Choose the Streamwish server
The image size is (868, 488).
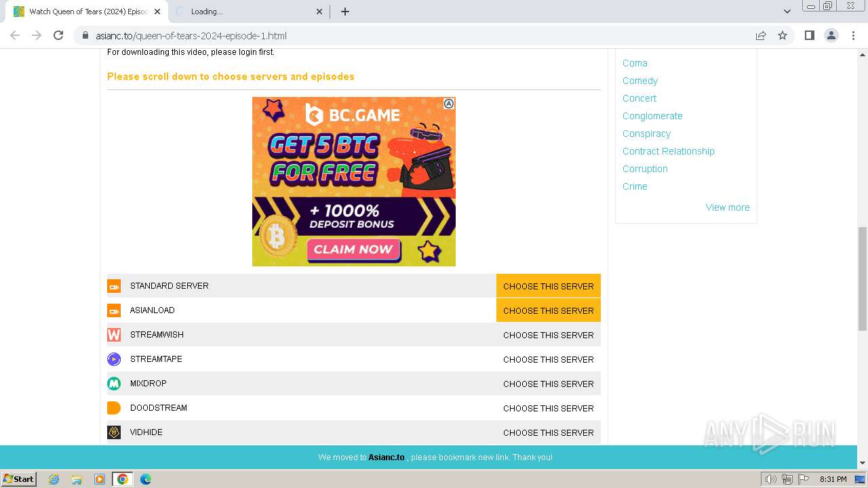549,335
